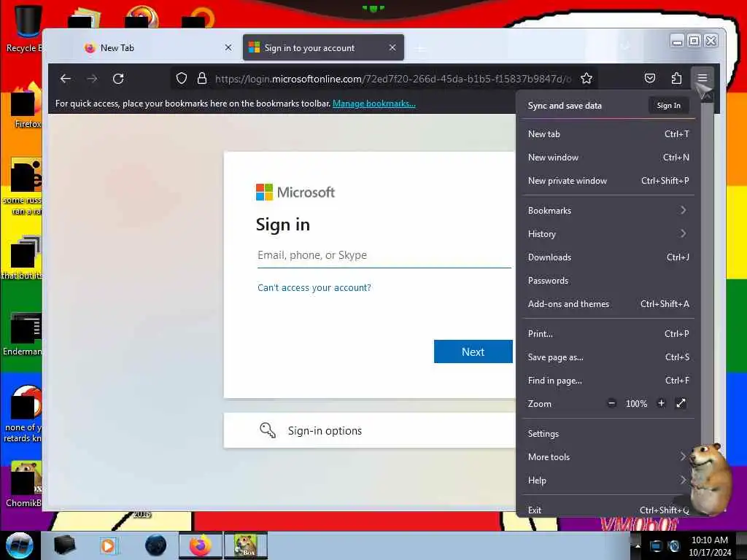Select Find in page...

point(608,381)
